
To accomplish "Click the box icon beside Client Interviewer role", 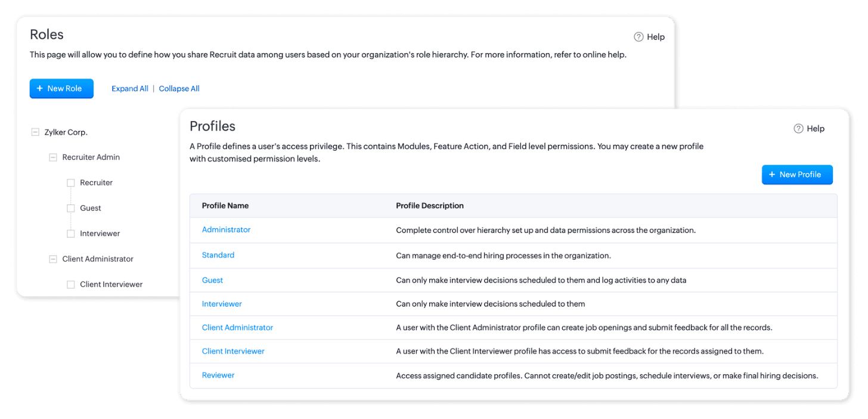I will [71, 285].
